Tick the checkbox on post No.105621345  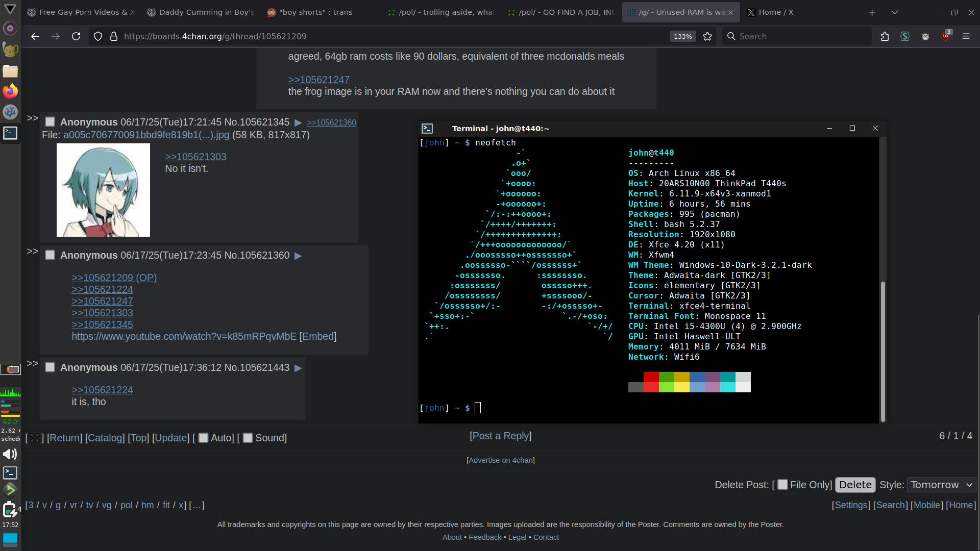point(50,122)
